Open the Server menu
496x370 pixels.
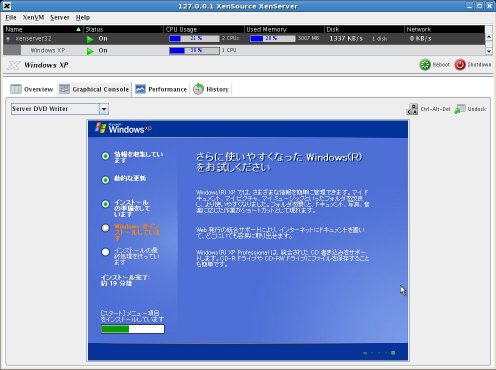pos(60,17)
